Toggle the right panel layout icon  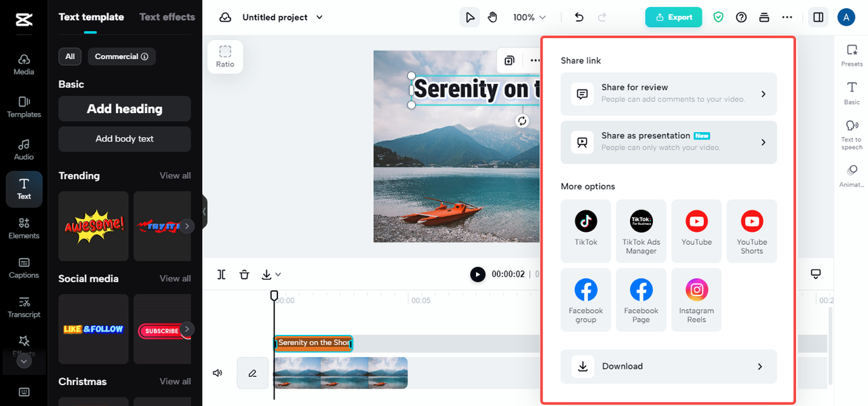818,17
